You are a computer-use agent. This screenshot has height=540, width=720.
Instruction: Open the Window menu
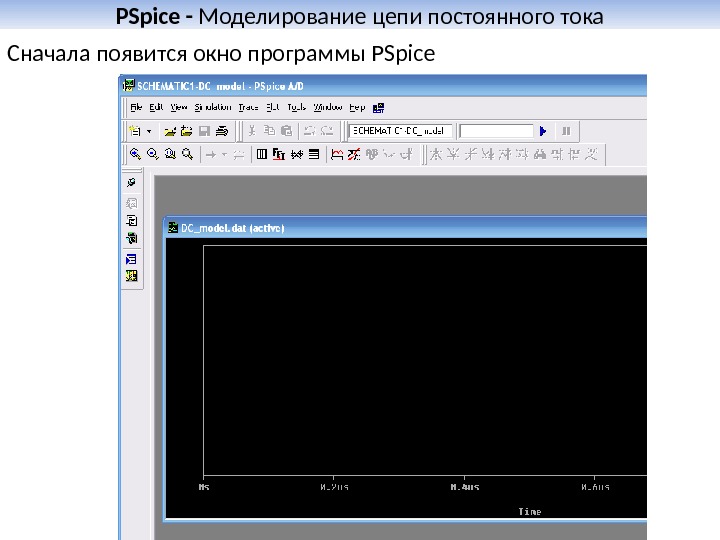coord(328,107)
